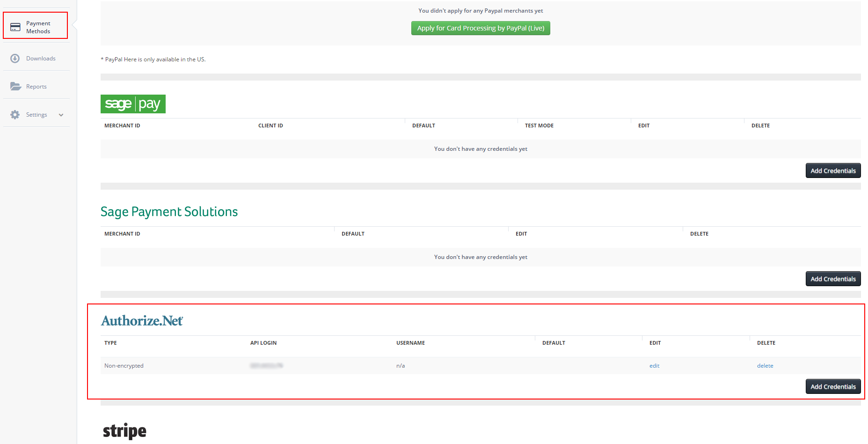Image resolution: width=868 pixels, height=444 pixels.
Task: Click the Reports folder icon
Action: tap(16, 86)
